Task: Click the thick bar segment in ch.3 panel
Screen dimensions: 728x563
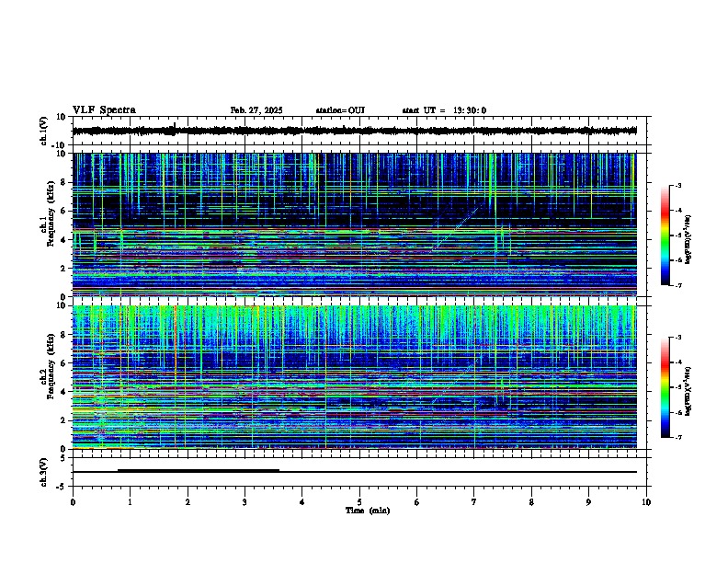Action: [199, 471]
